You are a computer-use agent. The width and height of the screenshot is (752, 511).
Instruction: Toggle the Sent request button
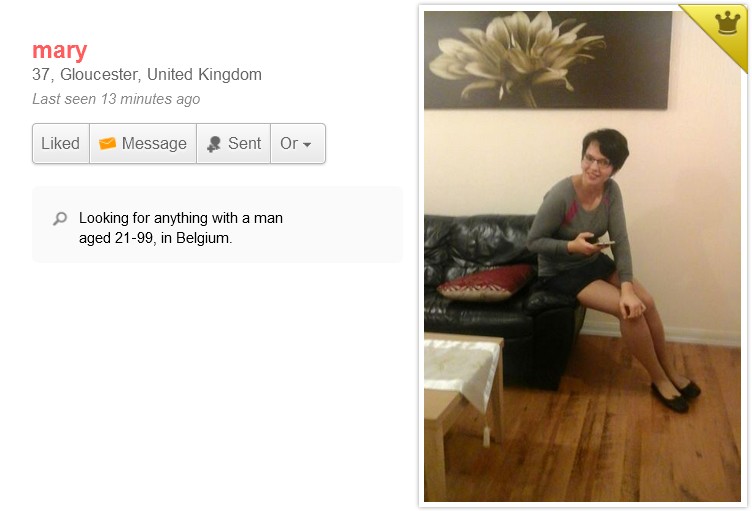click(x=234, y=143)
